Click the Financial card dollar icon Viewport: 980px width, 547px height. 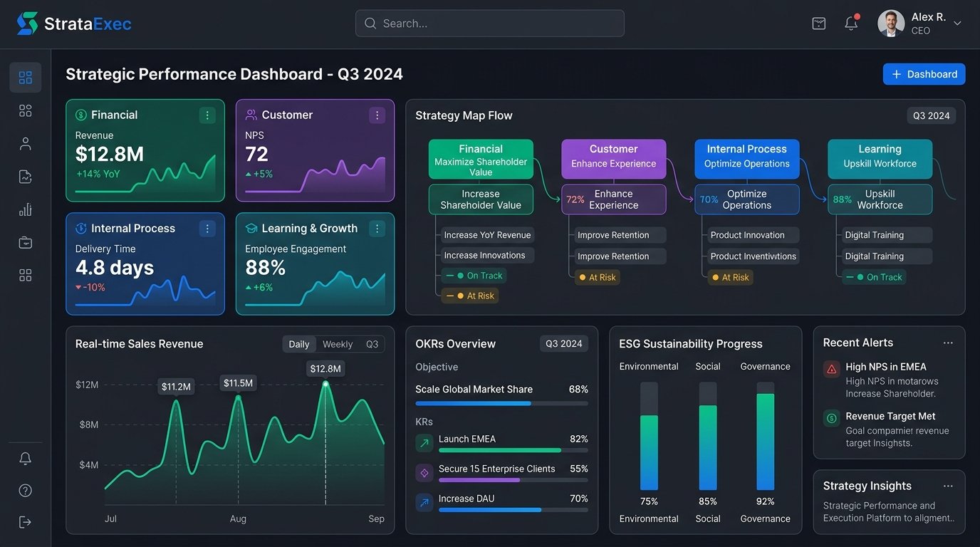tap(81, 115)
